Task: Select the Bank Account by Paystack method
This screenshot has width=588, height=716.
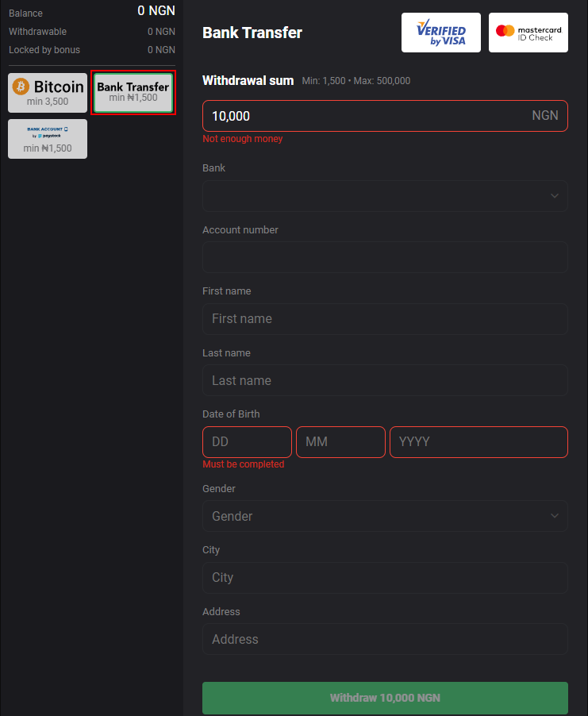Action: point(47,137)
